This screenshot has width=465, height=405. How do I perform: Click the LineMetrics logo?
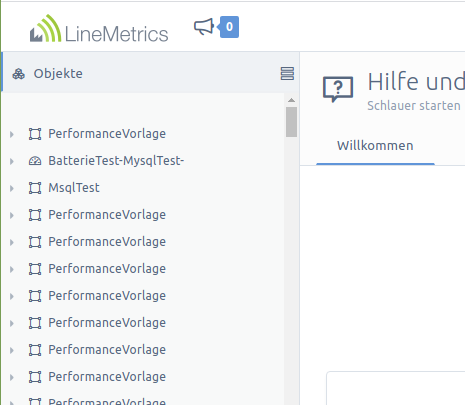99,29
